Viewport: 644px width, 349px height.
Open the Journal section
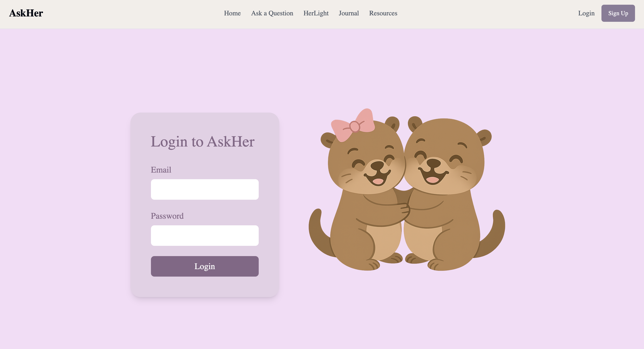(349, 13)
